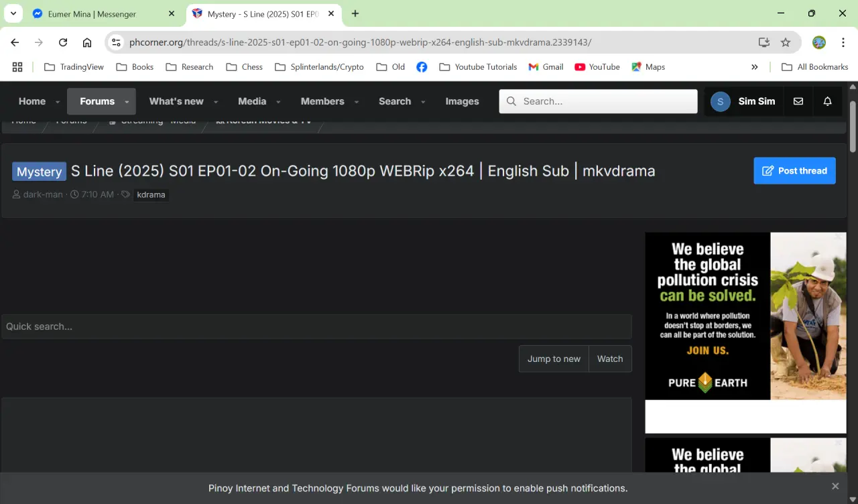Reload the current page
This screenshot has width=858, height=504.
(63, 42)
